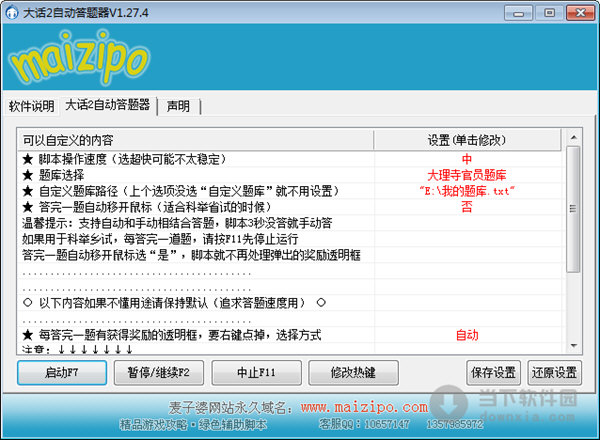Screen dimensions: 600x440
Task: Click the 设置(单击修改) column header
Action: [x=467, y=140]
